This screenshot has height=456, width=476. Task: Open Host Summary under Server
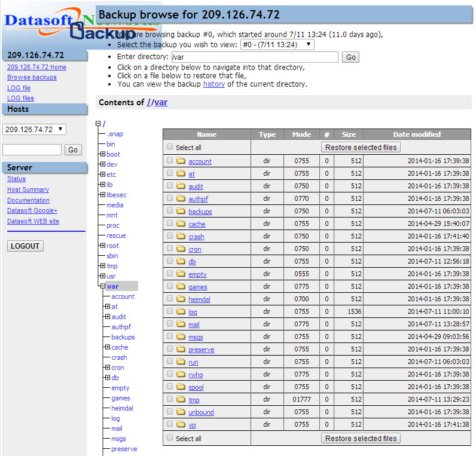(x=28, y=189)
